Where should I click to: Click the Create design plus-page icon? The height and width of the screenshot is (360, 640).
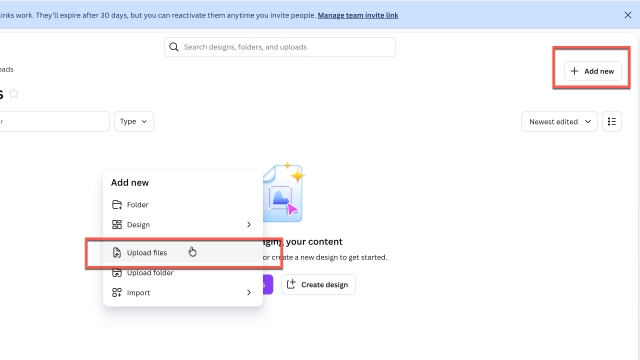coord(291,284)
